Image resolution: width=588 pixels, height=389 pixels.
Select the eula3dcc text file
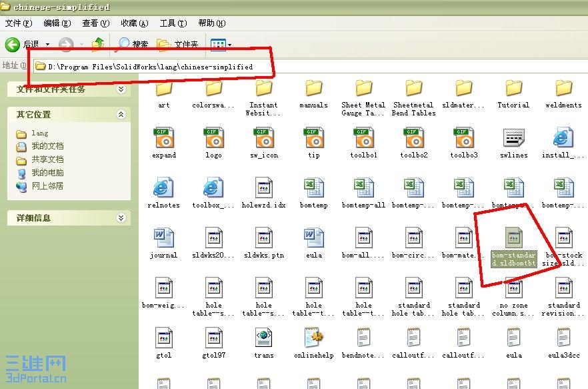[x=563, y=342]
